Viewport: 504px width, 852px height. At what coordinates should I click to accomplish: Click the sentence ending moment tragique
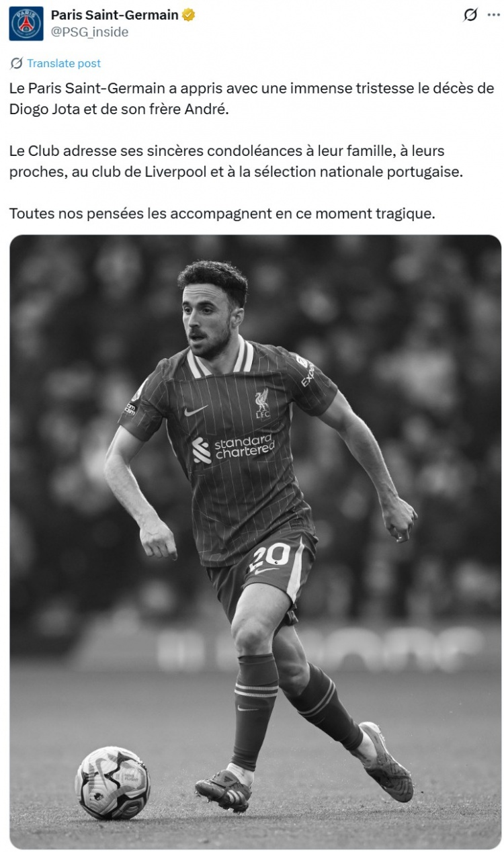222,214
